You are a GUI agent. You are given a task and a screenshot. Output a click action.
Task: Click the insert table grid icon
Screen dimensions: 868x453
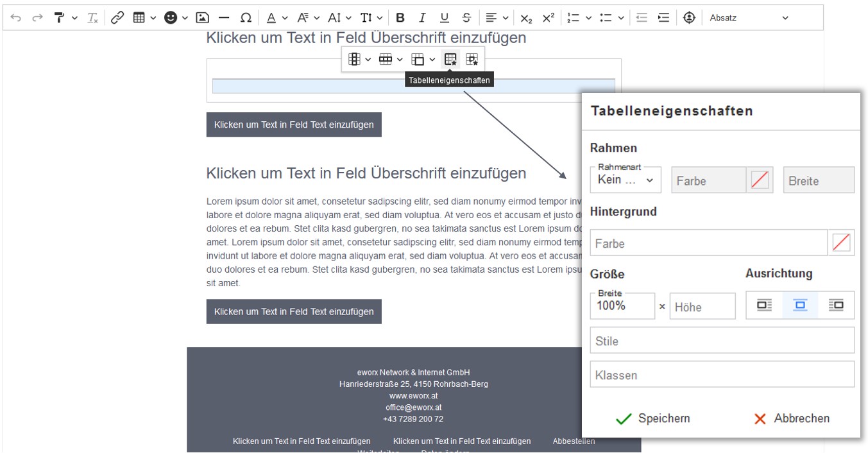(x=139, y=18)
